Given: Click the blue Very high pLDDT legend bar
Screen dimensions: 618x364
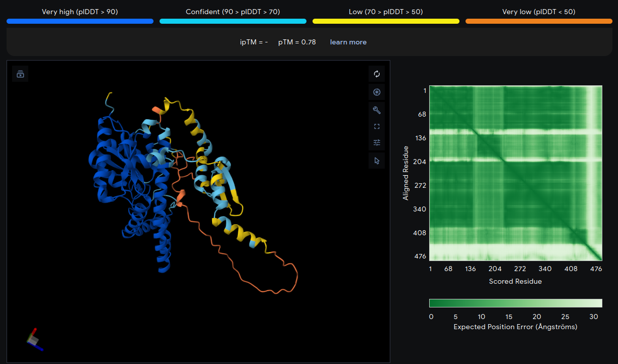Looking at the screenshot, I should click(x=80, y=21).
